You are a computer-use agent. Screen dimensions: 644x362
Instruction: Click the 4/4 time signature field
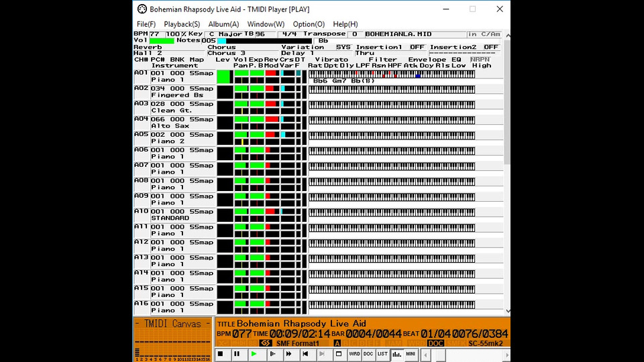tap(290, 34)
